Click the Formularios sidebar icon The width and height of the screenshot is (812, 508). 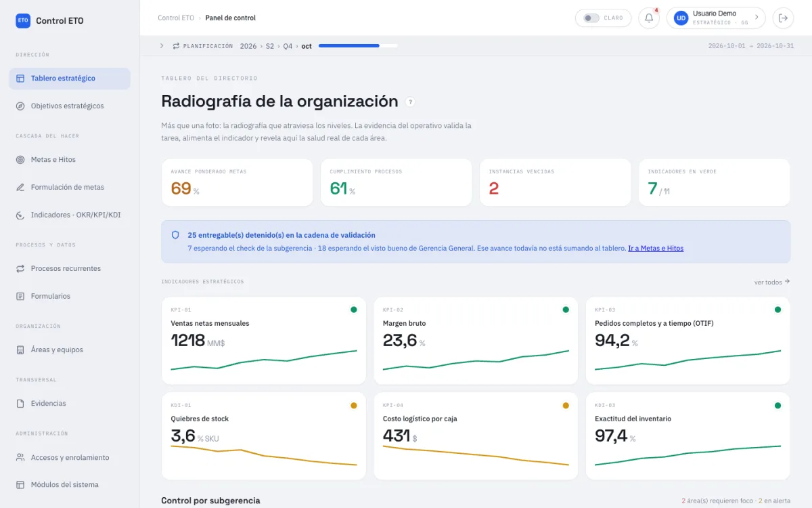click(x=20, y=297)
